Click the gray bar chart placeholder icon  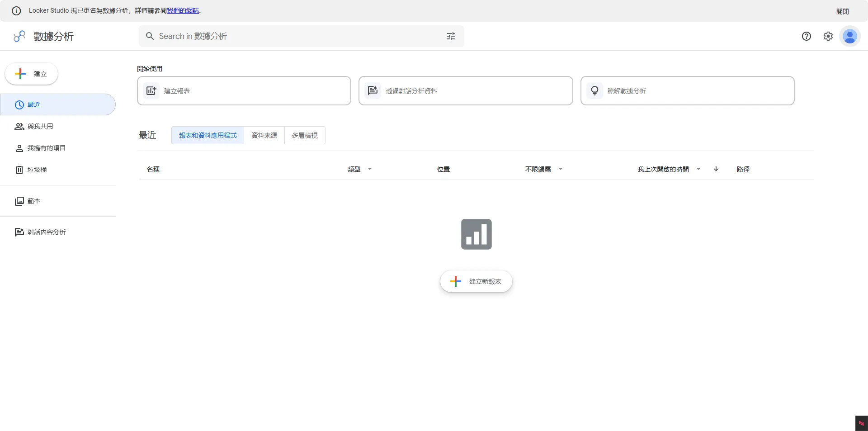[476, 234]
